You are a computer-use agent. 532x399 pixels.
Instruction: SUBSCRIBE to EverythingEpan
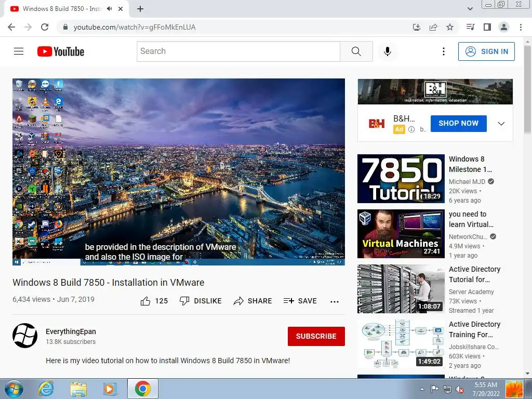point(316,336)
